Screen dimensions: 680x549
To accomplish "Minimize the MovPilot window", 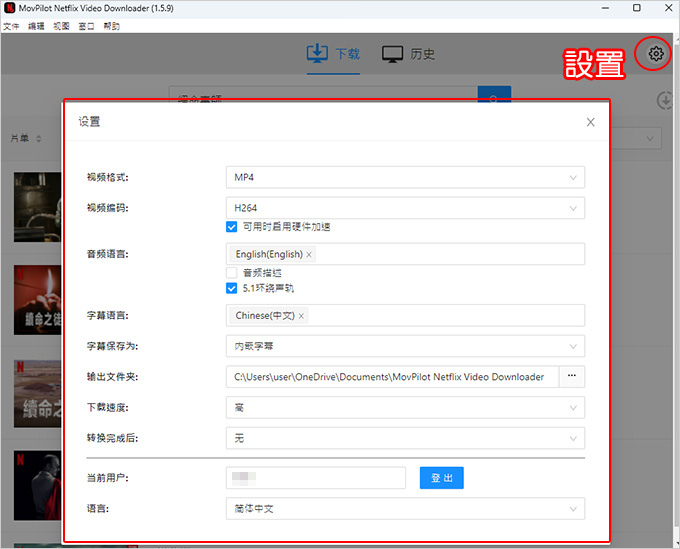I will point(605,8).
